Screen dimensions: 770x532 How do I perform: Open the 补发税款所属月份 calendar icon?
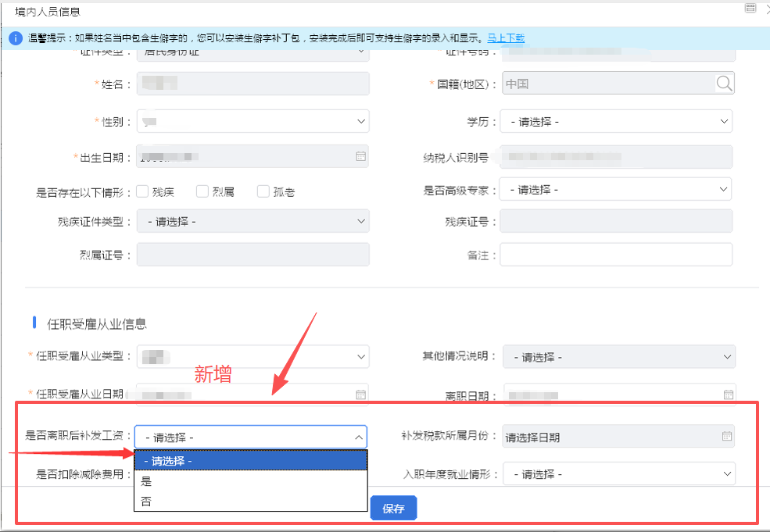point(726,436)
